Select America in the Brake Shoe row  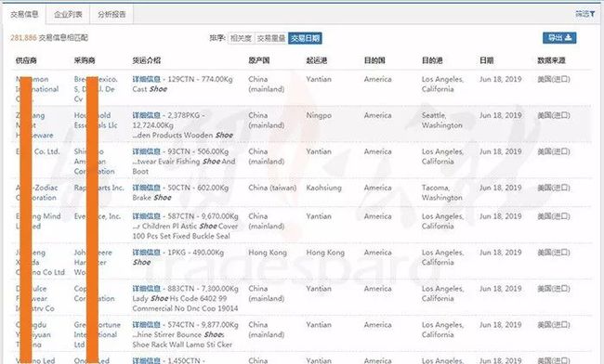pos(378,188)
